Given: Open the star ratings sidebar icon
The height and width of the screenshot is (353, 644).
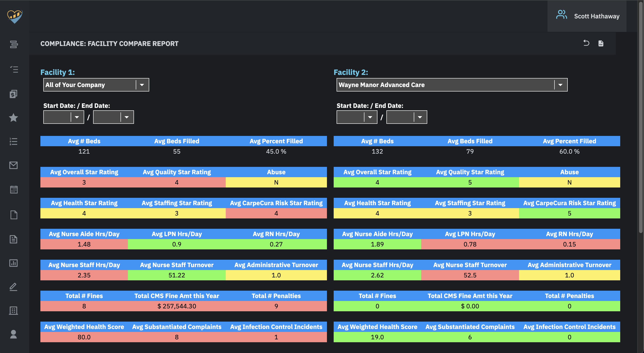Looking at the screenshot, I should click(13, 118).
